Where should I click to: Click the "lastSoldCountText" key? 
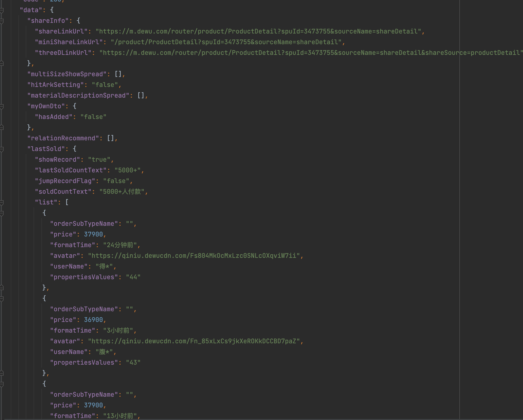(x=71, y=170)
